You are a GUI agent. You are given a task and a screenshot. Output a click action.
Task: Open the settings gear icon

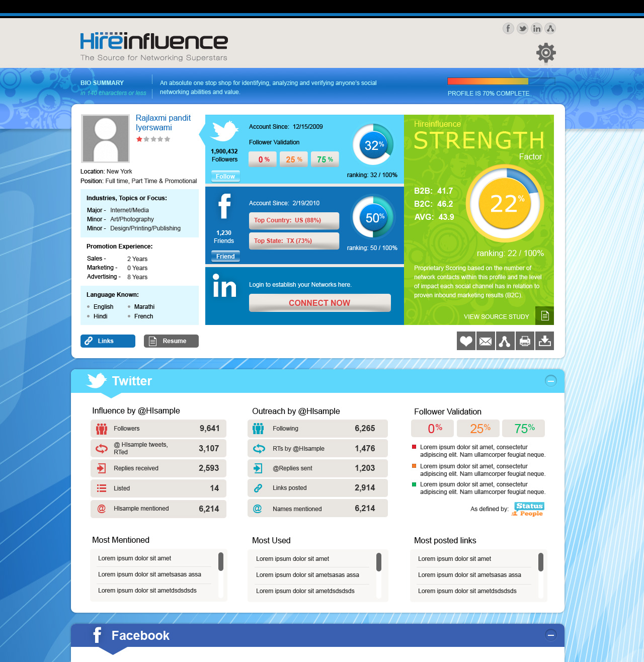coord(546,52)
